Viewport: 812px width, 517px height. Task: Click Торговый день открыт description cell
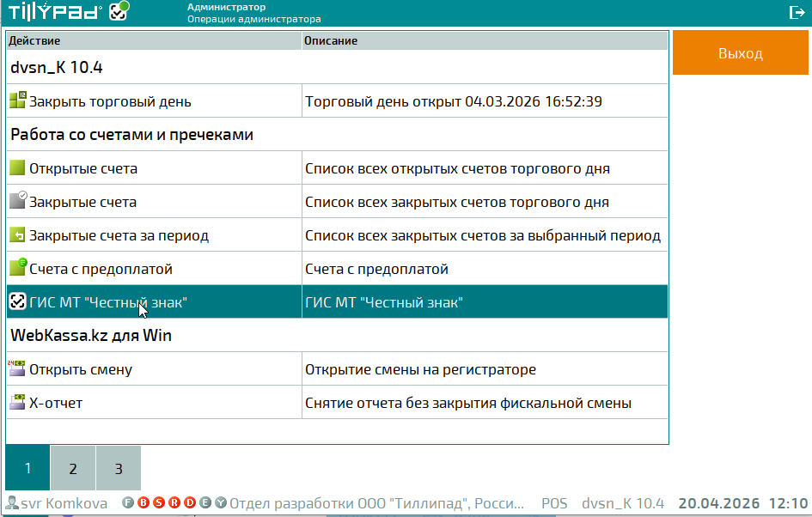pos(485,101)
